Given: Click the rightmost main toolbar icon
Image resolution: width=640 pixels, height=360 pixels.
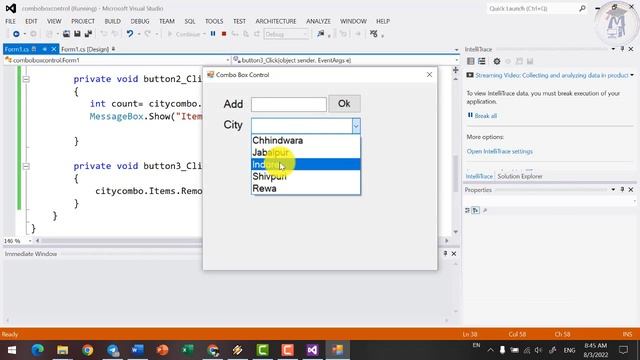Looking at the screenshot, I should coord(373,34).
